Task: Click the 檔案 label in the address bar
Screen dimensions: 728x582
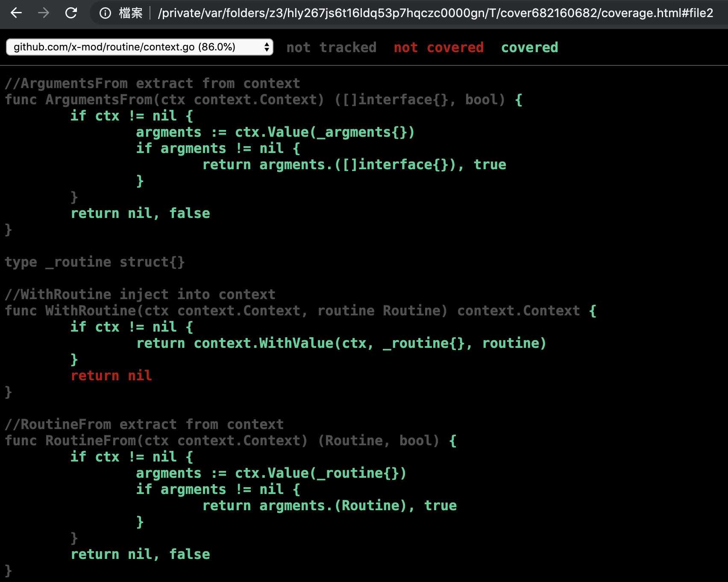Action: point(131,13)
